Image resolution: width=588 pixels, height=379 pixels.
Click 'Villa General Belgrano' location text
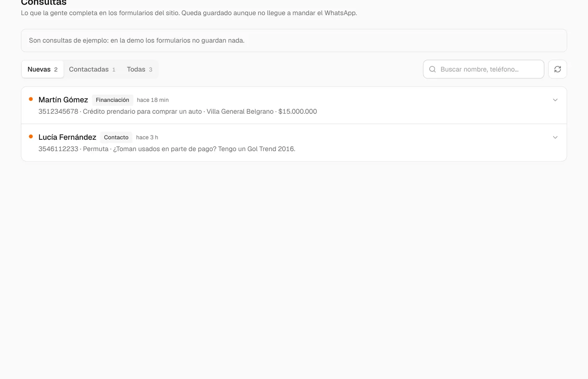240,111
